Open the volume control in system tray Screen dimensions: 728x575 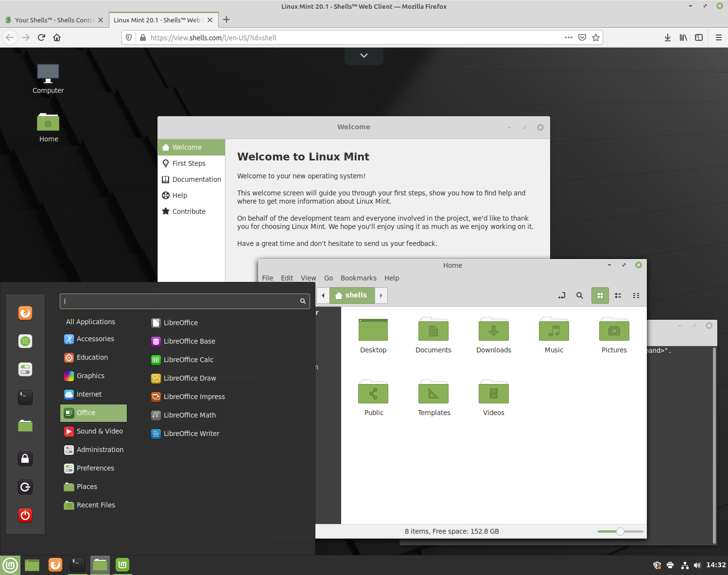(x=697, y=565)
